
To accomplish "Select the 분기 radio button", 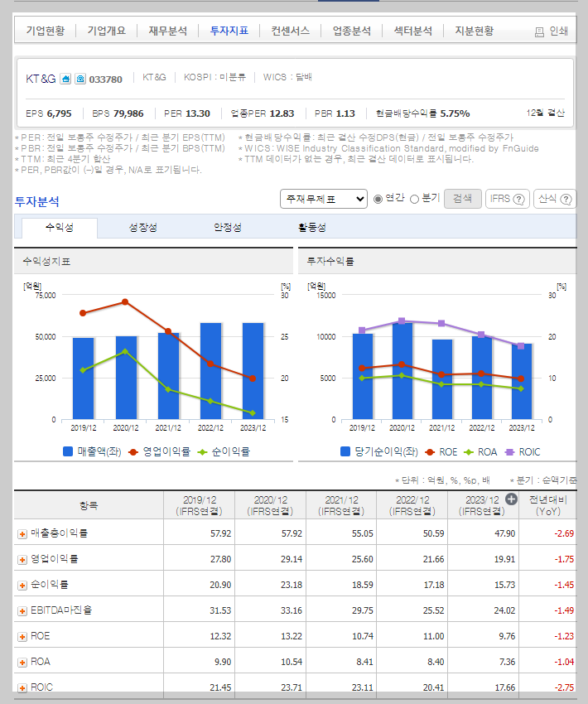I will [x=414, y=199].
